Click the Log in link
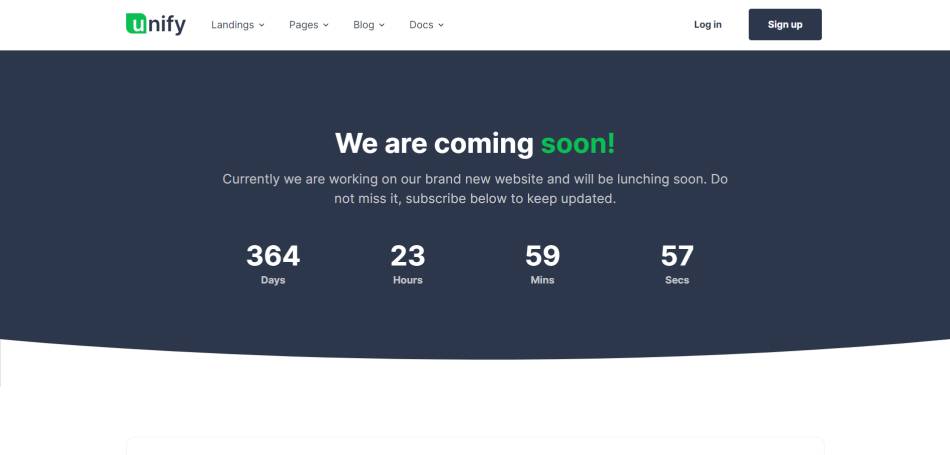Viewport: 950px width, 455px height. [x=707, y=25]
